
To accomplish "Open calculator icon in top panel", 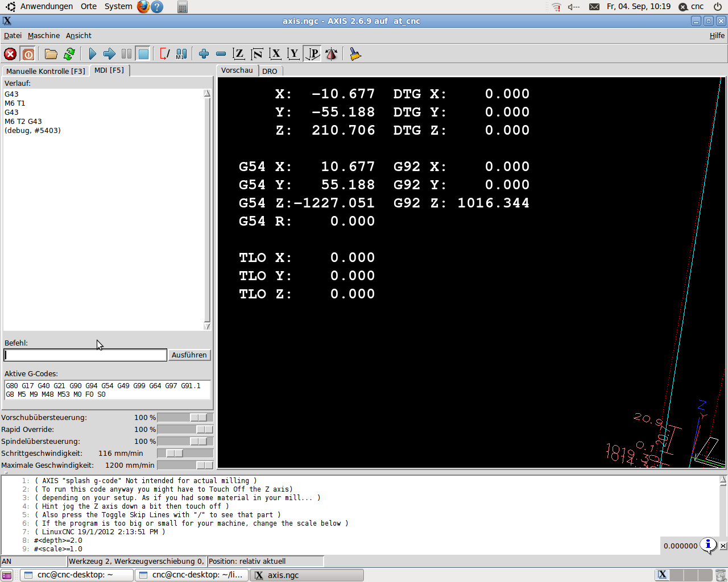I will point(183,7).
